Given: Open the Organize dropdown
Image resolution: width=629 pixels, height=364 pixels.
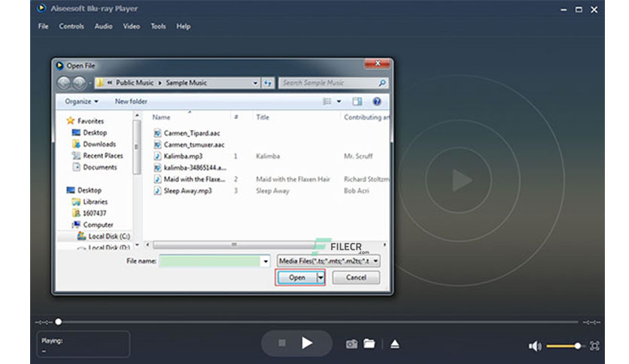Looking at the screenshot, I should [81, 102].
